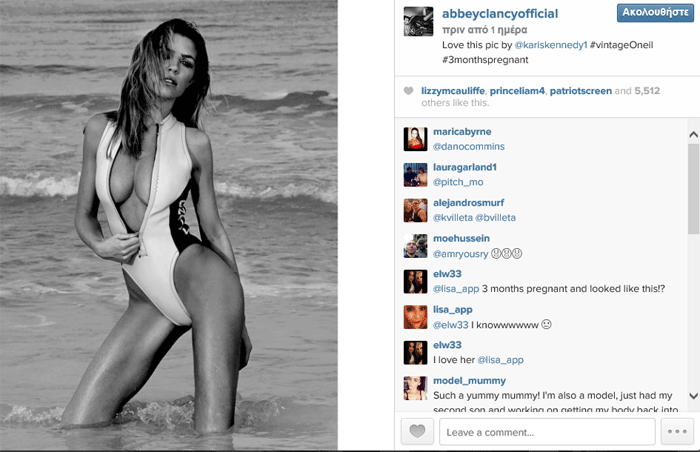Click the scrollbar down arrow in comments
This screenshot has width=700, height=452.
[693, 396]
